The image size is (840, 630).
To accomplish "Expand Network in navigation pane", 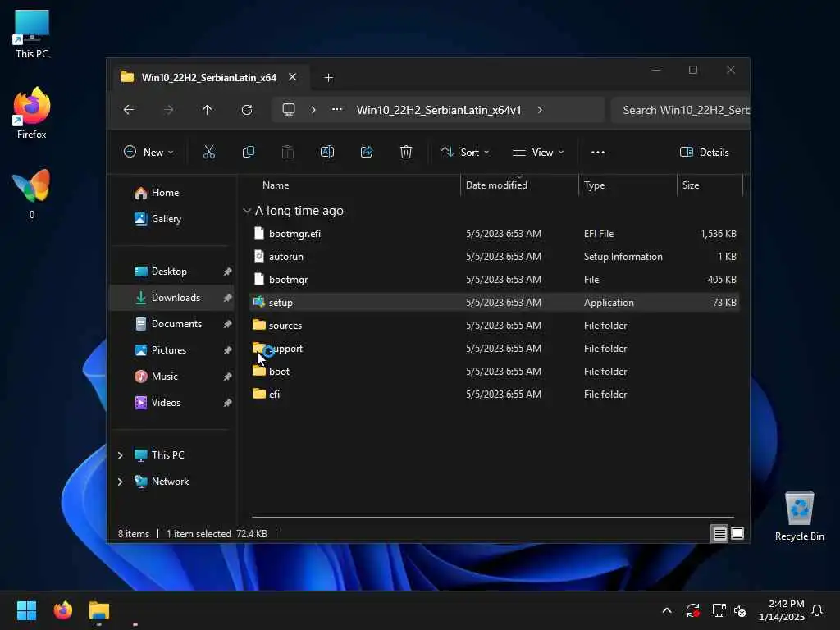I will click(x=121, y=482).
